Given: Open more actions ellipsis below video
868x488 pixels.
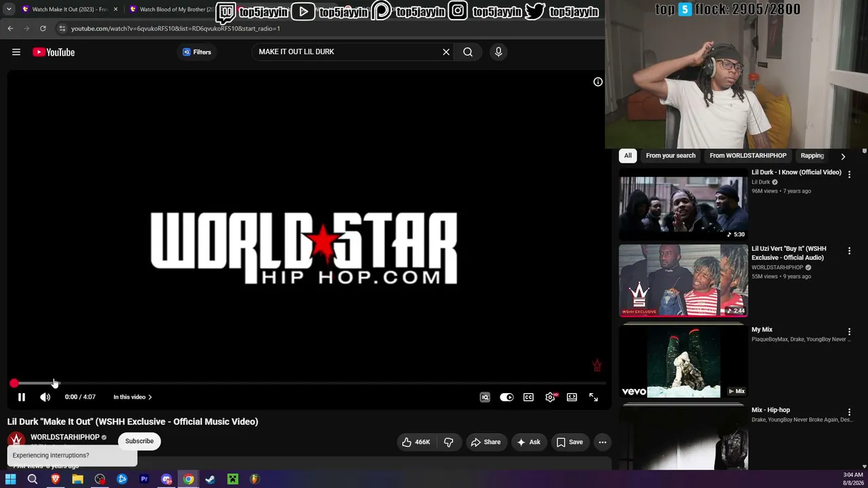Looking at the screenshot, I should point(602,443).
